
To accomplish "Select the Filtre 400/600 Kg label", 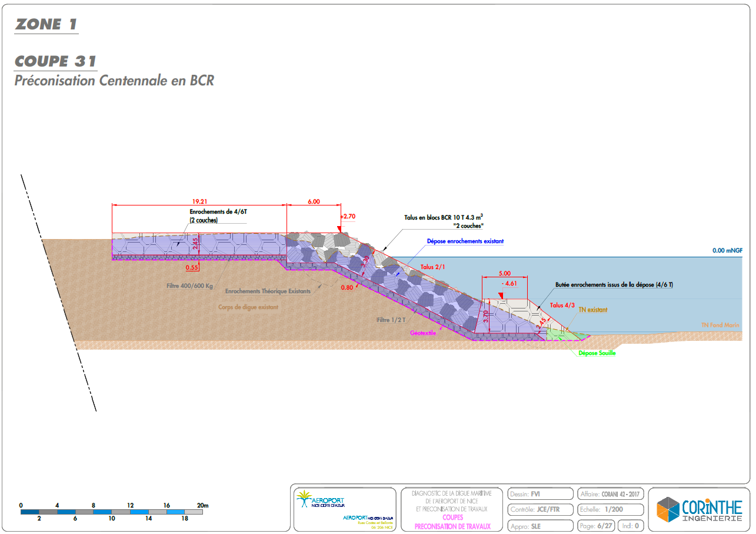I will click(189, 287).
